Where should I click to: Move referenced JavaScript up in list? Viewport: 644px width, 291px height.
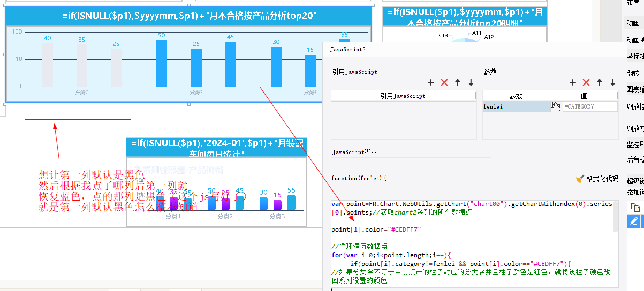point(458,82)
